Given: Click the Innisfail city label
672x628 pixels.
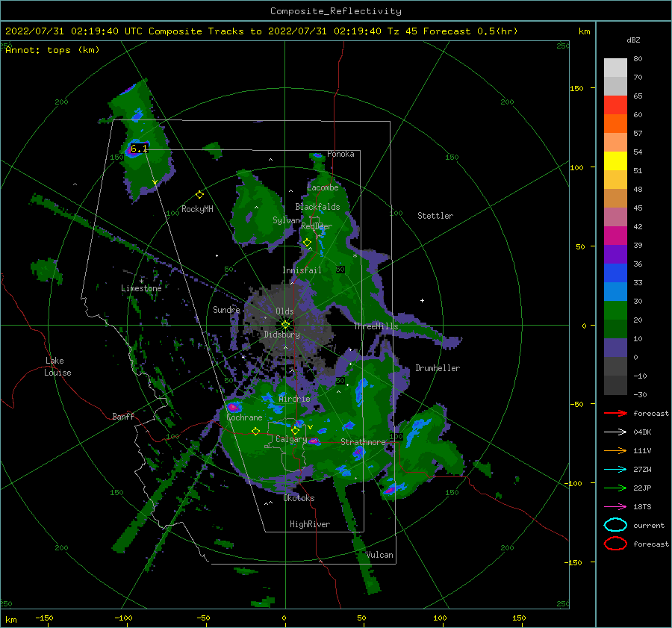Looking at the screenshot, I should click(x=302, y=270).
